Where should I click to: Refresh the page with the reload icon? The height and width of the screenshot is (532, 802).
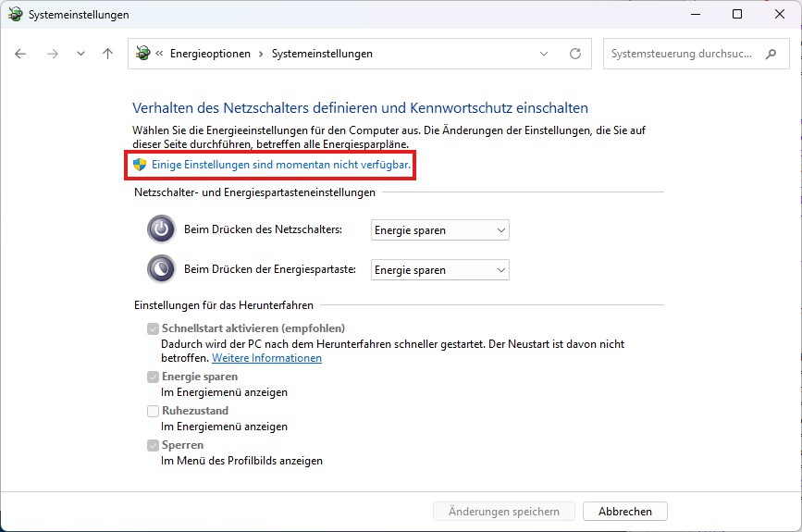click(x=575, y=54)
